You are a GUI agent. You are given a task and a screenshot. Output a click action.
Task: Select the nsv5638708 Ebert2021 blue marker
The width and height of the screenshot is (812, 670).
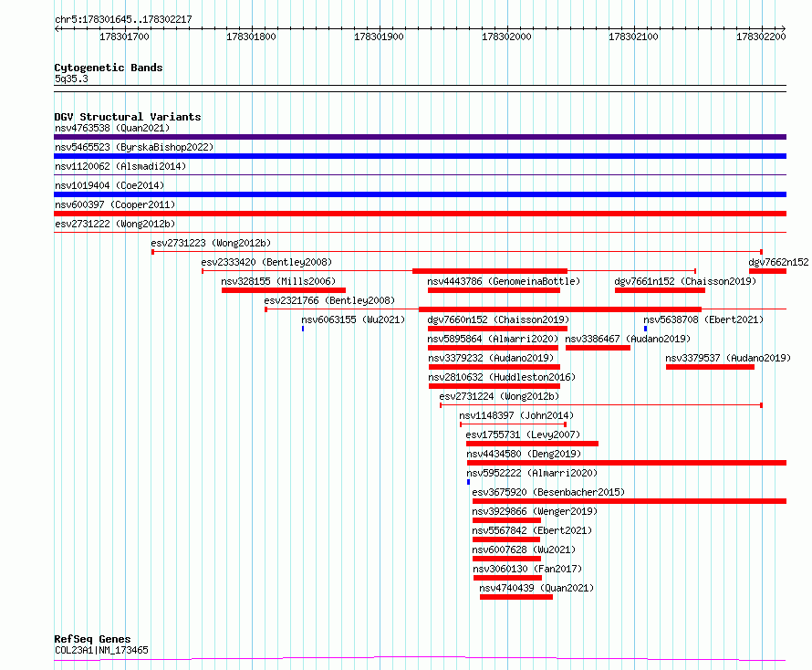[x=645, y=329]
